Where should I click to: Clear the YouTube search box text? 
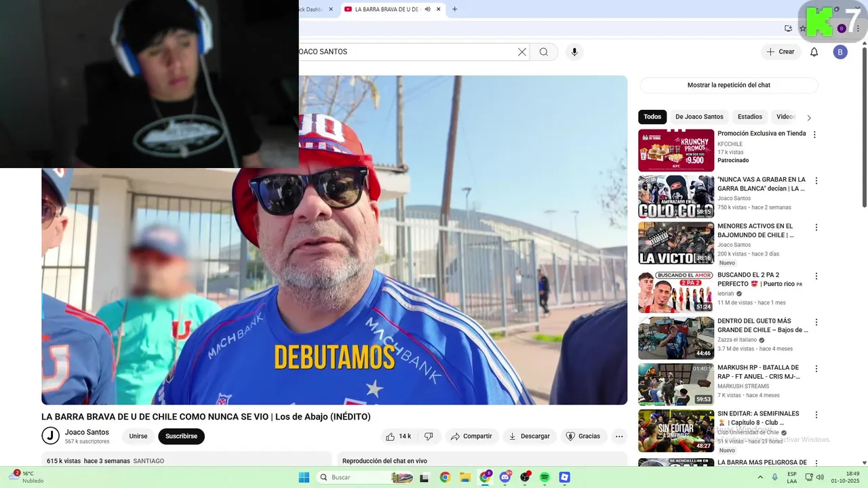coord(522,52)
